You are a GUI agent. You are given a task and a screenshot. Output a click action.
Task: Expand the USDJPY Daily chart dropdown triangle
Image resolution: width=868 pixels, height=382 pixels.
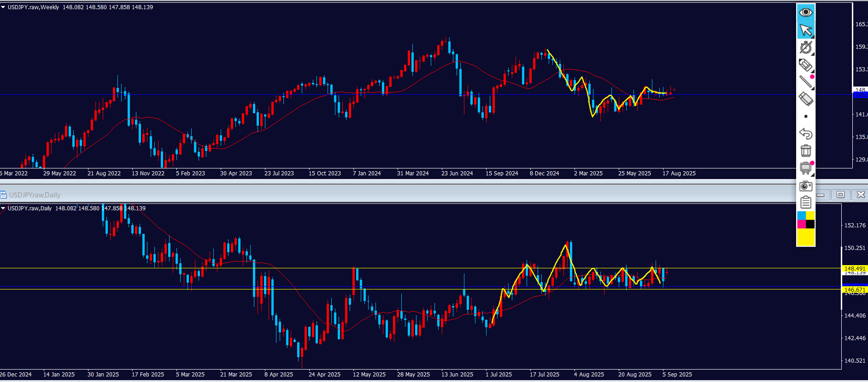tap(3, 208)
